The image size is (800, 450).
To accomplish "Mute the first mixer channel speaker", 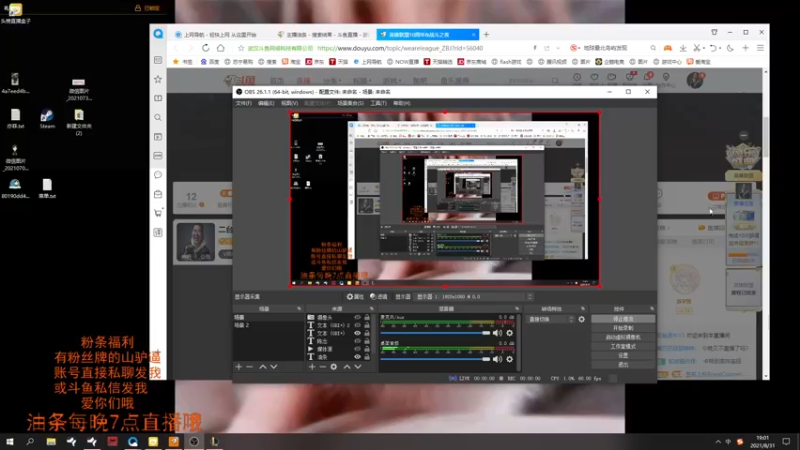I will (497, 333).
